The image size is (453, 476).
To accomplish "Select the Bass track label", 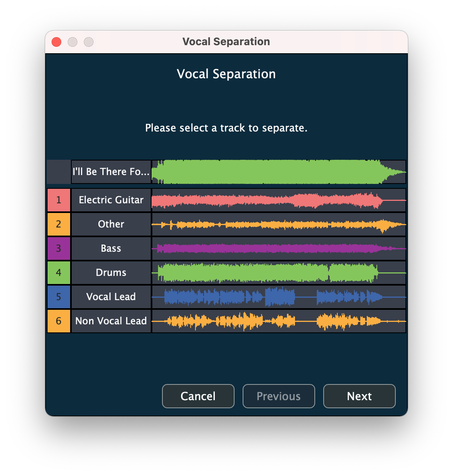I will click(111, 248).
